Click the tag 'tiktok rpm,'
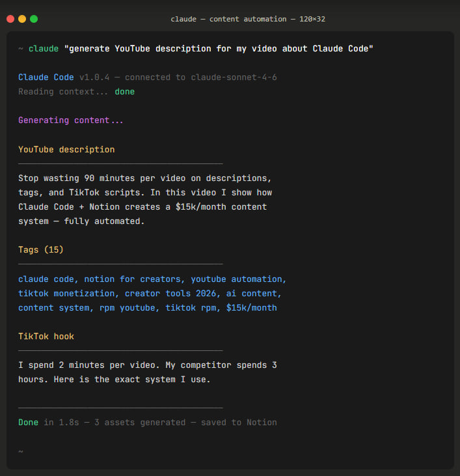Screen dimensions: 460x476 193,308
